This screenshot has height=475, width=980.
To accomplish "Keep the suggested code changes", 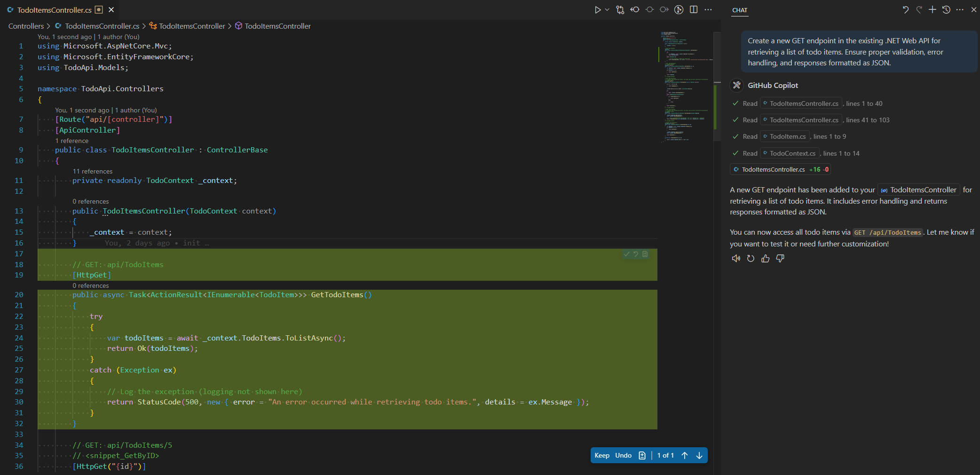I will point(602,455).
